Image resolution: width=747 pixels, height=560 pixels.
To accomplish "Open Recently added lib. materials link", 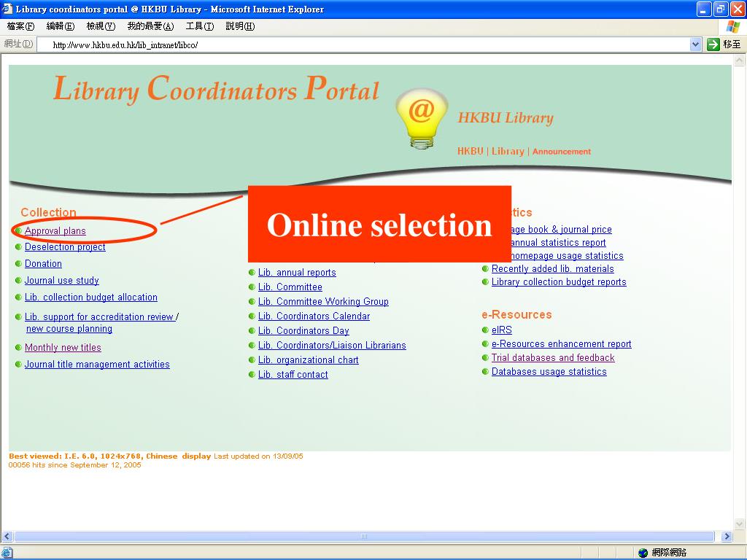I will pos(553,269).
